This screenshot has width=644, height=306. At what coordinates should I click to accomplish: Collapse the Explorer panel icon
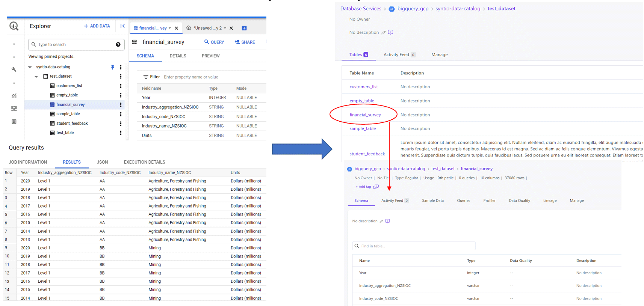122,26
